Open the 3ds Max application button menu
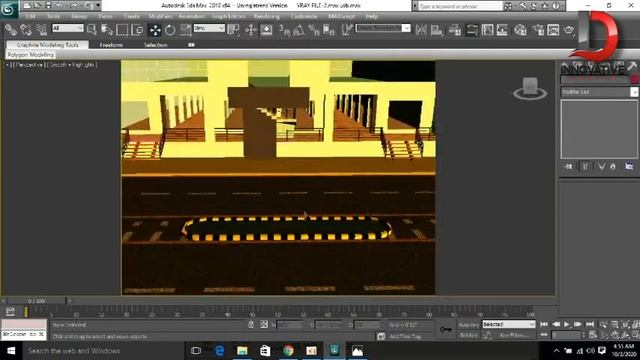640x360 pixels. (x=8, y=9)
